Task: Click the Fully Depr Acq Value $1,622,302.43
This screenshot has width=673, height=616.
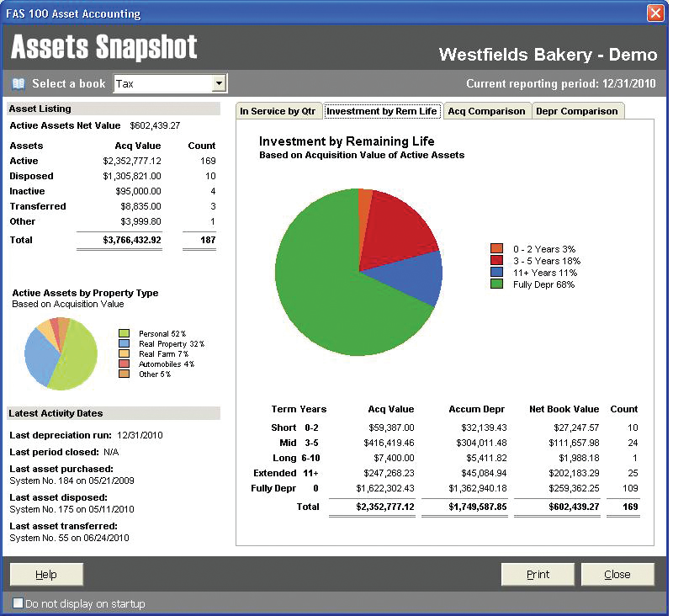Action: tap(385, 488)
